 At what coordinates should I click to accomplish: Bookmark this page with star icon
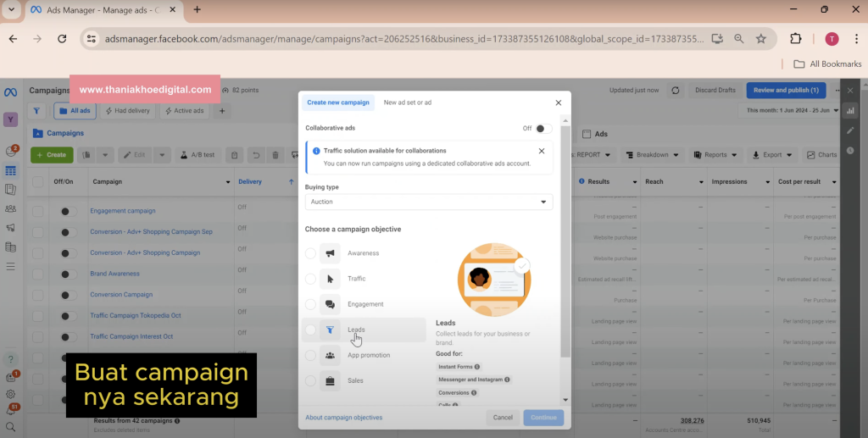761,39
